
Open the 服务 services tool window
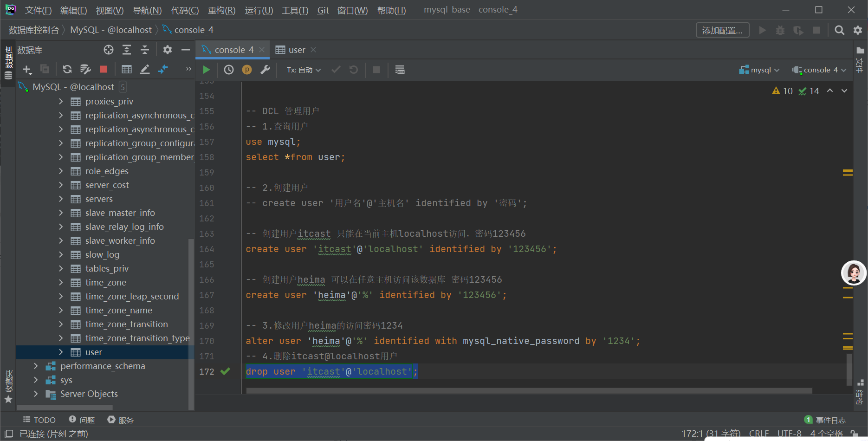[x=120, y=420]
